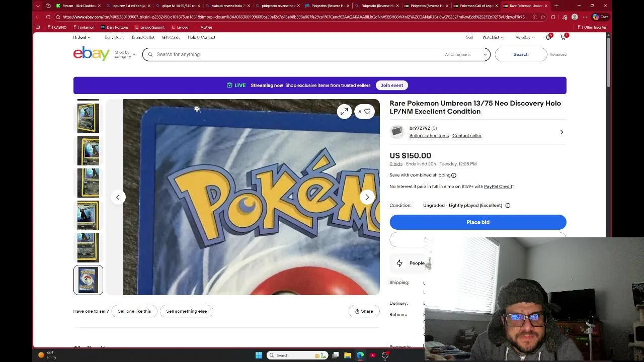Open the Help & Contact link
644x362 pixels.
[x=201, y=37]
